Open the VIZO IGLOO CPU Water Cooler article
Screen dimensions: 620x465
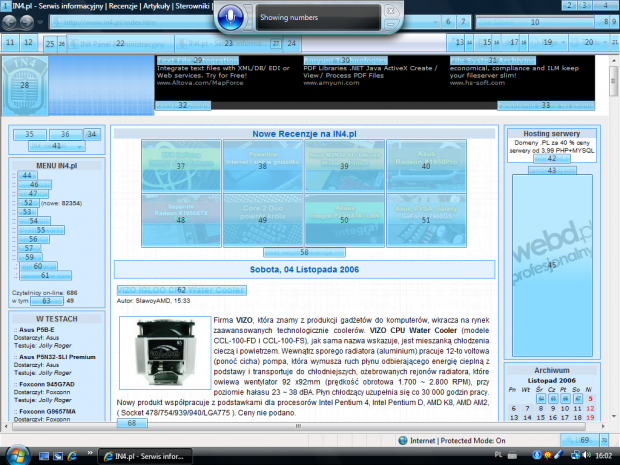point(180,290)
